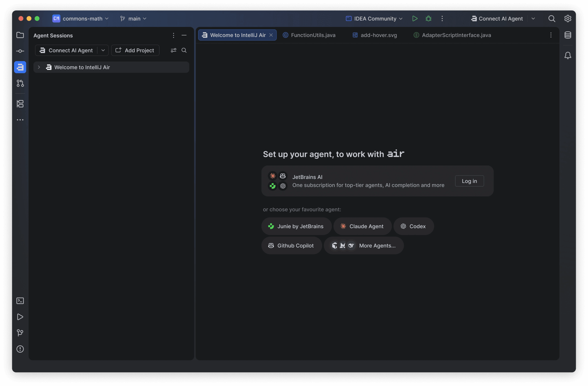Start Debug with the bug icon
The width and height of the screenshot is (588, 386).
click(428, 19)
